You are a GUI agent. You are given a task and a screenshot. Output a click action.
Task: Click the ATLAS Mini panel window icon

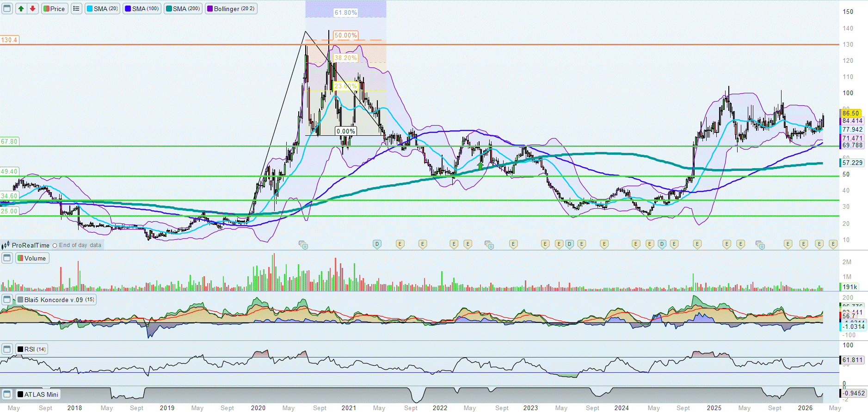pos(7,394)
